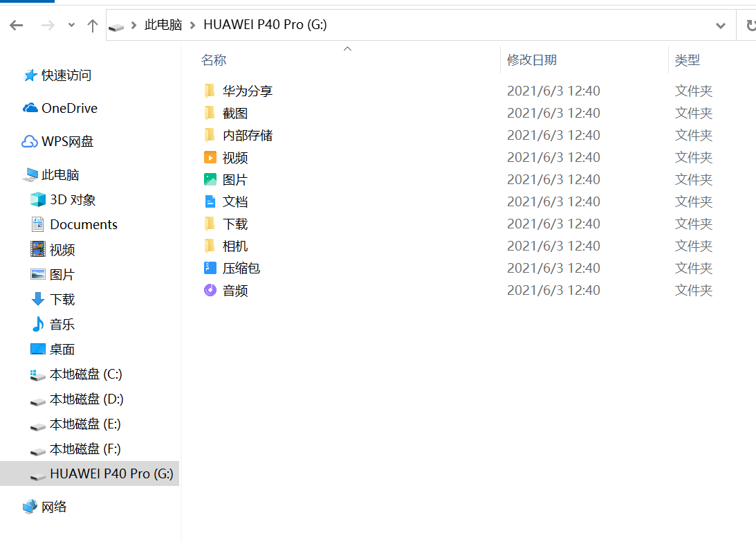Select the 压缩包 archive folder icon
Screen dimensions: 756x542
[210, 268]
